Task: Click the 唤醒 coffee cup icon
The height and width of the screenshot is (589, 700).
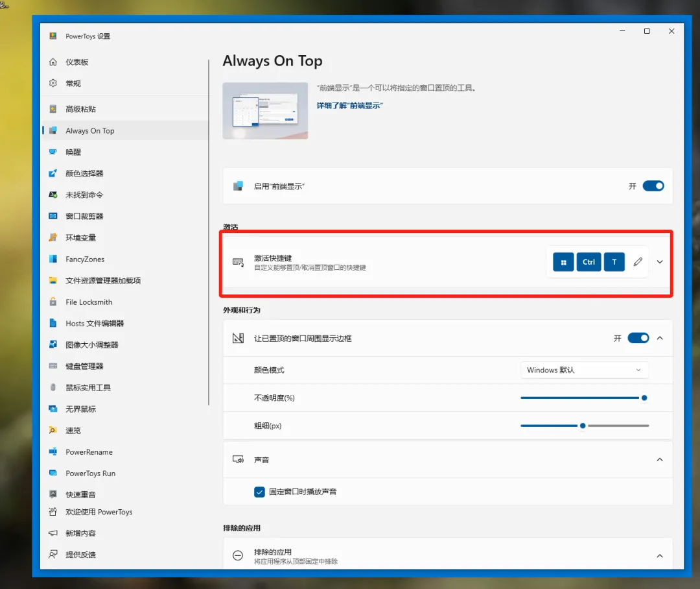Action: click(52, 152)
